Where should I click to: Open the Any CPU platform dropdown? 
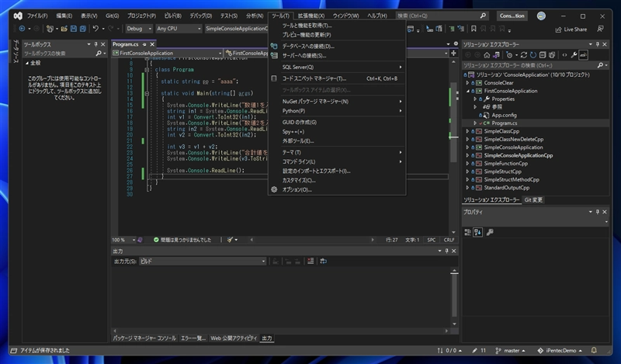[178, 29]
